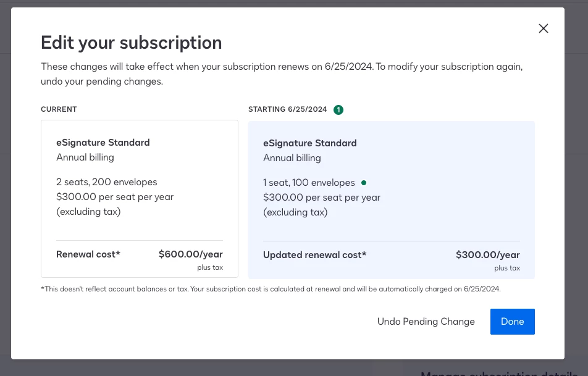Click the green dot beside 100 envelopes
This screenshot has width=588, height=376.
coord(364,183)
